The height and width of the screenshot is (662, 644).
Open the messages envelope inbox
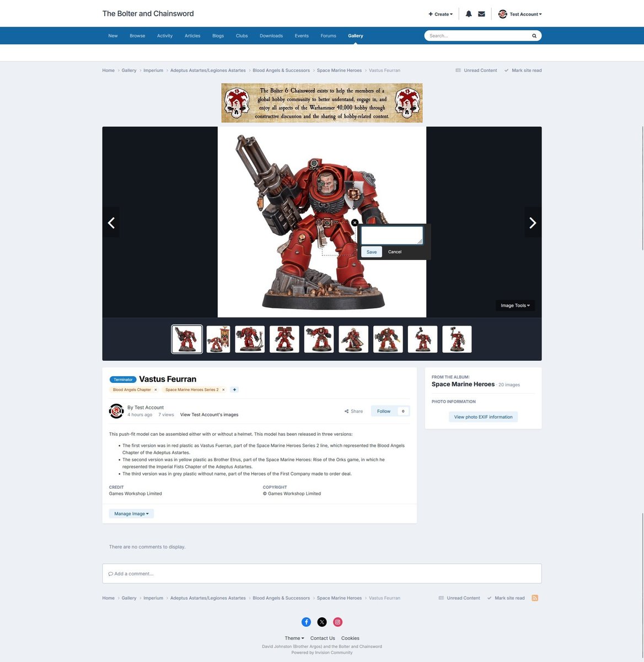click(481, 14)
